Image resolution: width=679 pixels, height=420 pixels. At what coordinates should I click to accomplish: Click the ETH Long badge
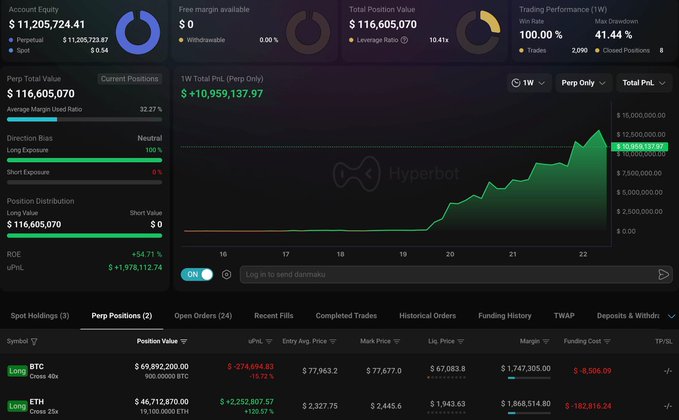coord(17,406)
